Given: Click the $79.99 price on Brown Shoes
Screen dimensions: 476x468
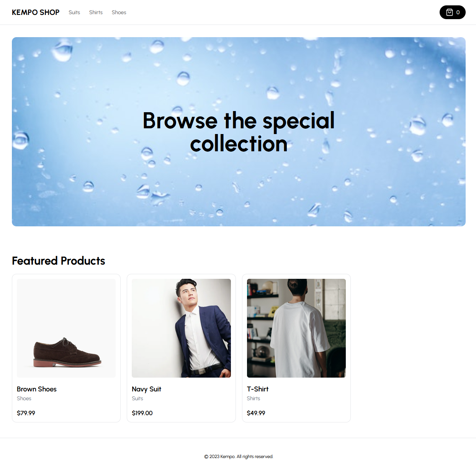Looking at the screenshot, I should click(x=26, y=413).
